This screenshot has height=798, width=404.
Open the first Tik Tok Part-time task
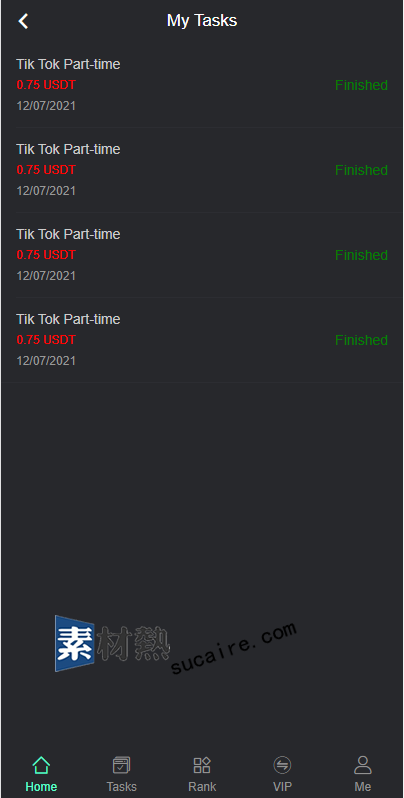pos(202,85)
